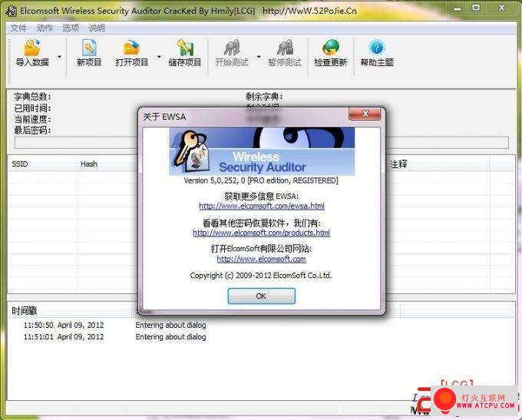Click the 剩余字典 label

(x=264, y=97)
